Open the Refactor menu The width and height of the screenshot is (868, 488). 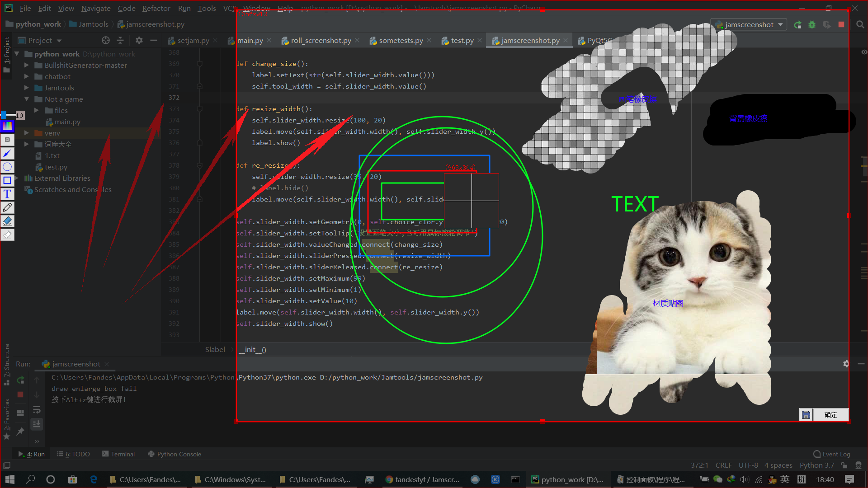click(x=156, y=8)
